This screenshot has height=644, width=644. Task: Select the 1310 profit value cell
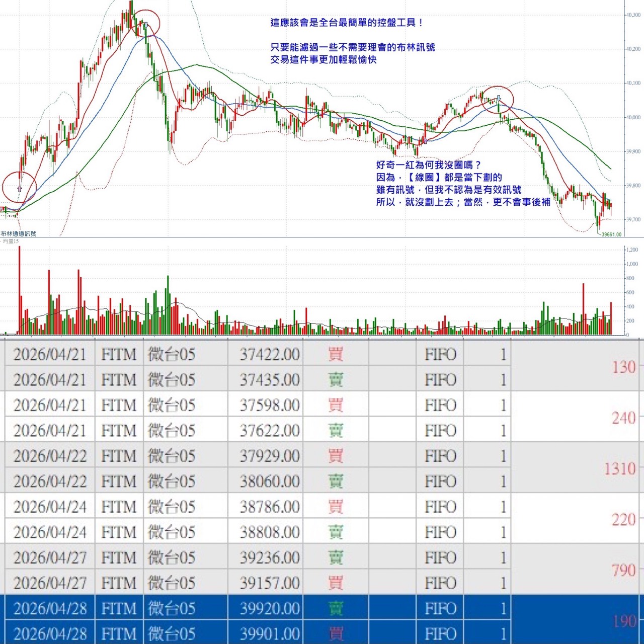620,469
